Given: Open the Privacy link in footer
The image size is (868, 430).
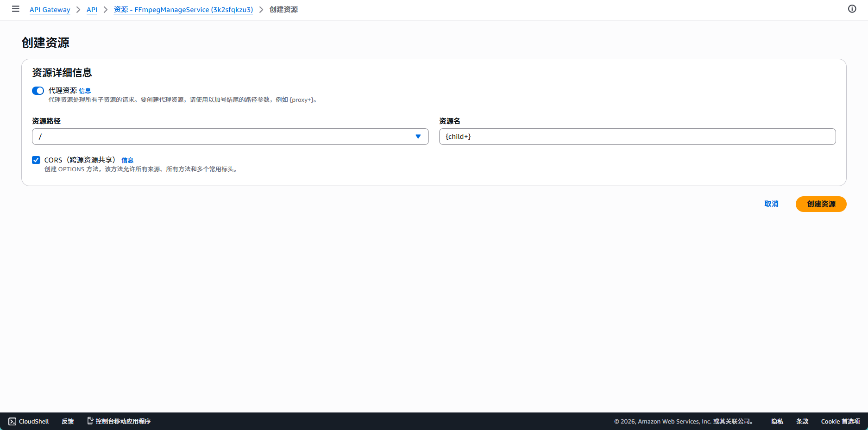Looking at the screenshot, I should click(x=777, y=421).
